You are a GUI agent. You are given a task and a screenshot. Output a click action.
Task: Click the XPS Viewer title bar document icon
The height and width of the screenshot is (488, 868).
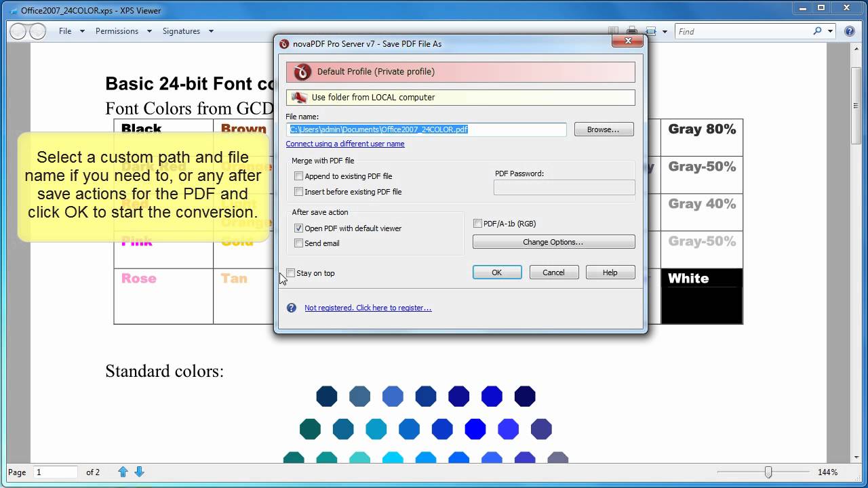pyautogui.click(x=14, y=11)
